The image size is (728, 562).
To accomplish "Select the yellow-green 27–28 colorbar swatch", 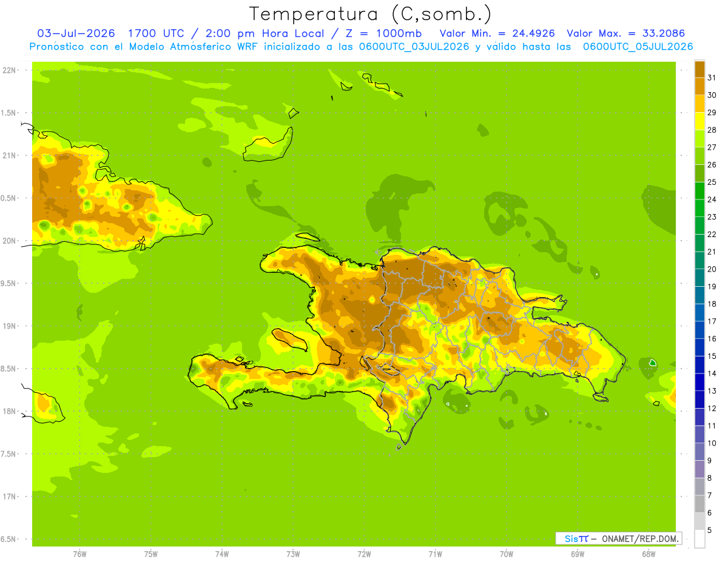I will (x=699, y=138).
